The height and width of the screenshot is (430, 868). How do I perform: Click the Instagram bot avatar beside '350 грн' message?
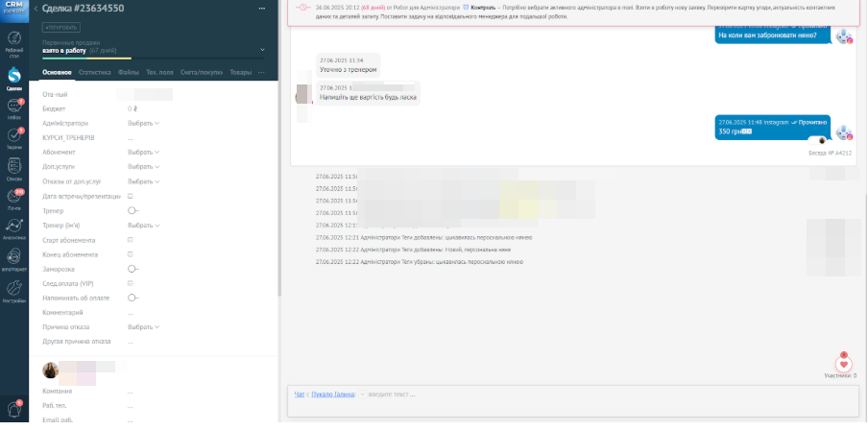click(x=844, y=131)
